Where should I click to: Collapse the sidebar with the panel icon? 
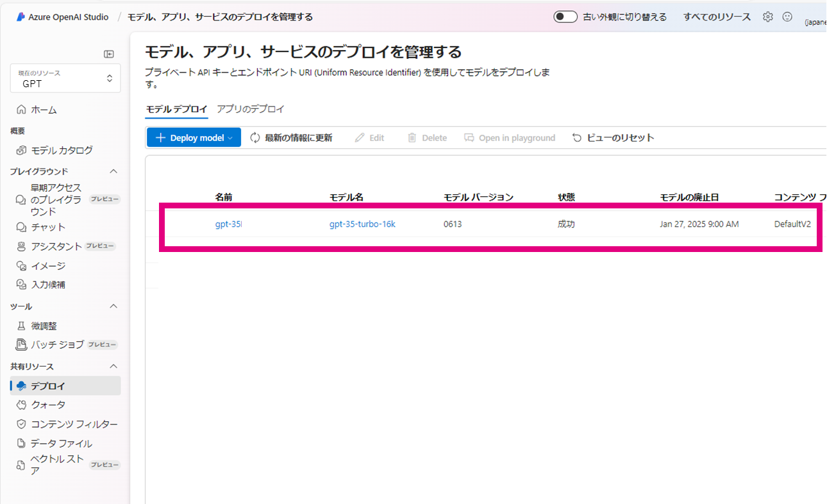tap(109, 55)
